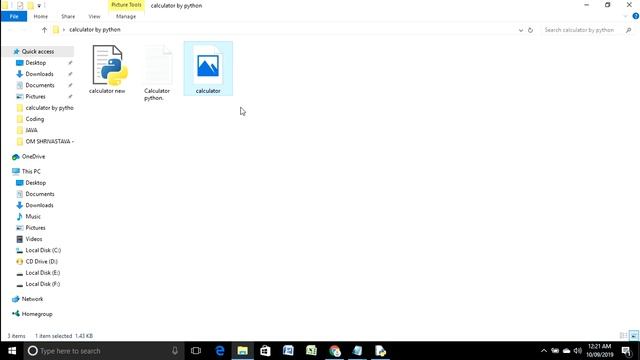Image resolution: width=640 pixels, height=360 pixels.
Task: Select Homegroup in navigation pane
Action: (37, 314)
